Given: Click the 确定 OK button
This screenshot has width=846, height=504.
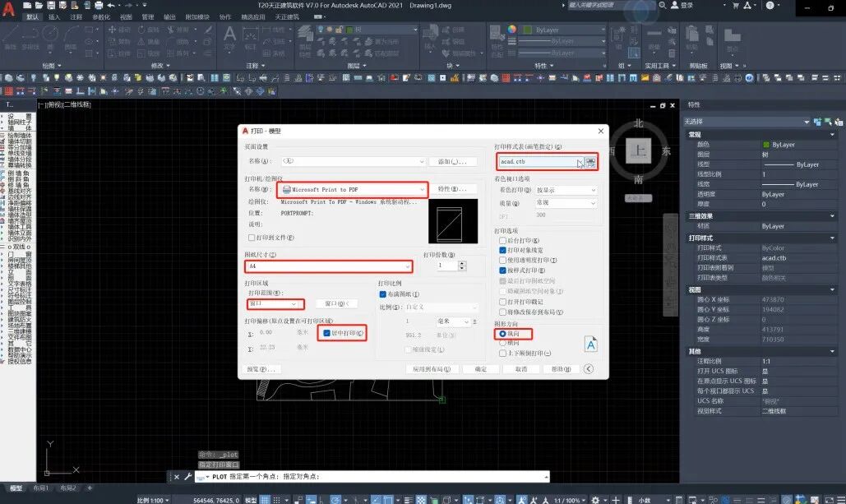Looking at the screenshot, I should [x=481, y=369].
